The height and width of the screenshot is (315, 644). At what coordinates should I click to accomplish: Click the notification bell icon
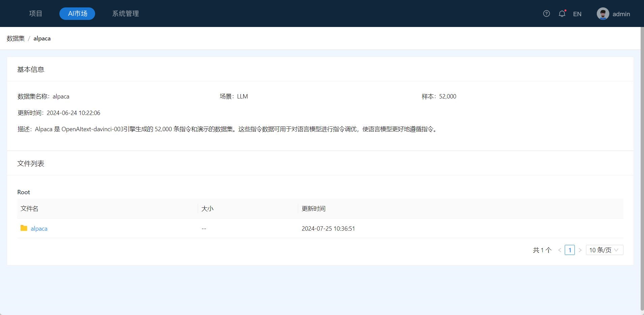click(x=562, y=14)
